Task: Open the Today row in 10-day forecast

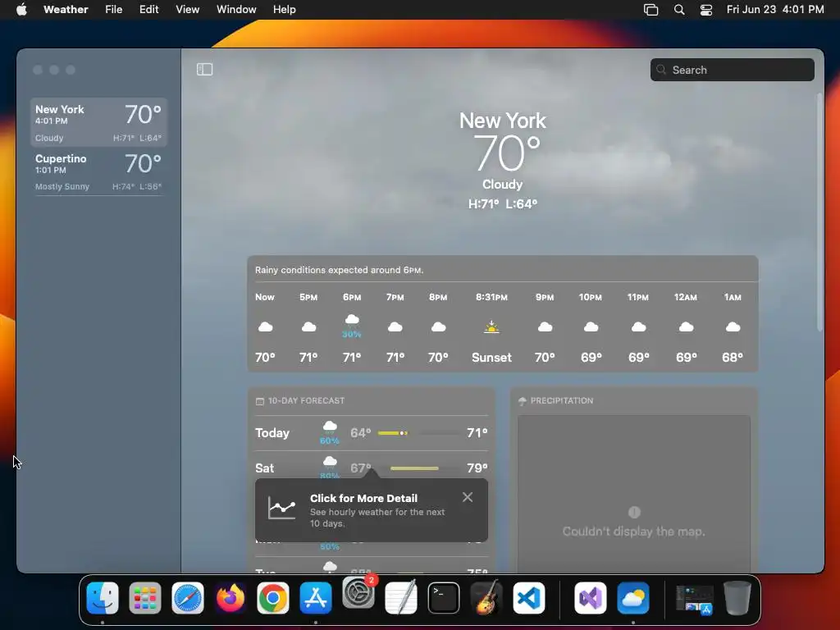Action: pos(372,433)
